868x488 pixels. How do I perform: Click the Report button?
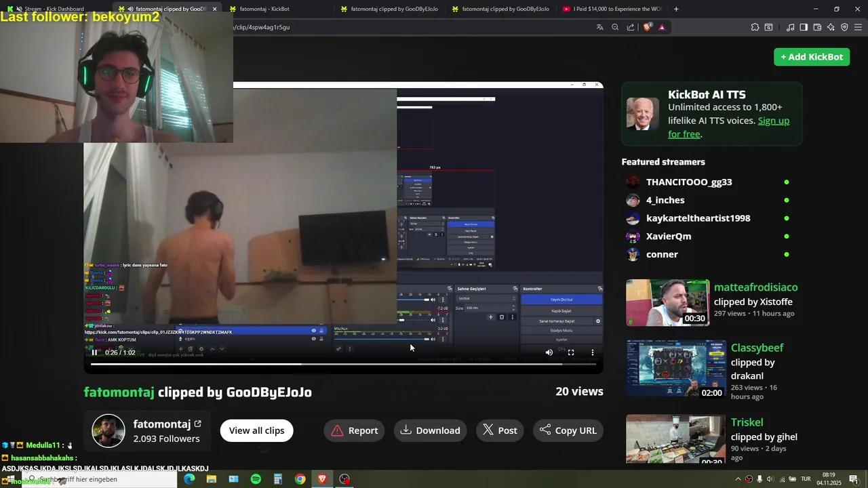pos(355,430)
